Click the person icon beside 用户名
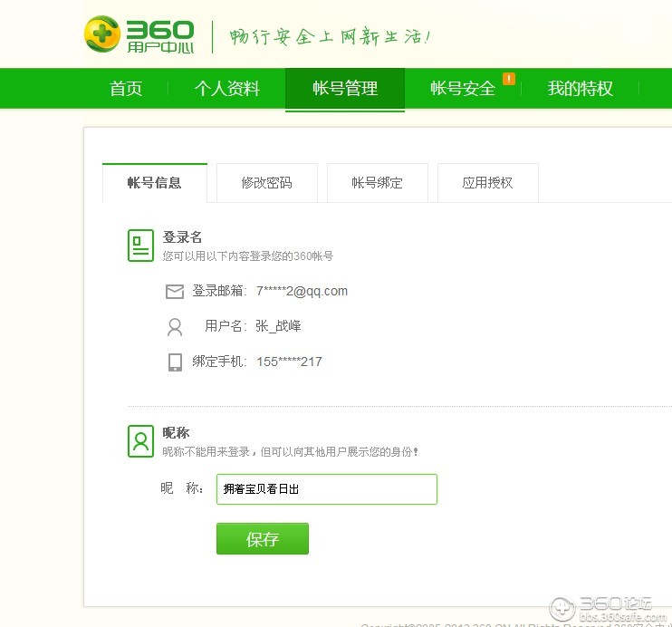672x627 pixels. point(175,327)
